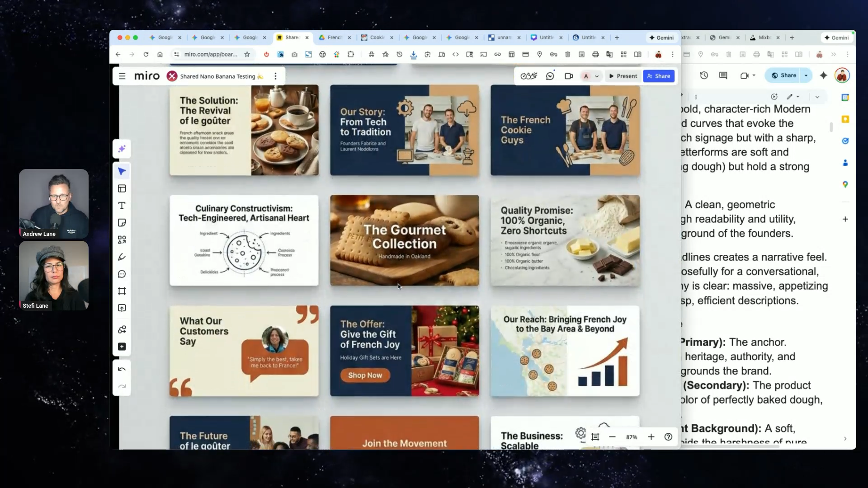Select The Gourmet Collection slide thumbnail
This screenshot has width=868, height=488.
click(x=404, y=240)
